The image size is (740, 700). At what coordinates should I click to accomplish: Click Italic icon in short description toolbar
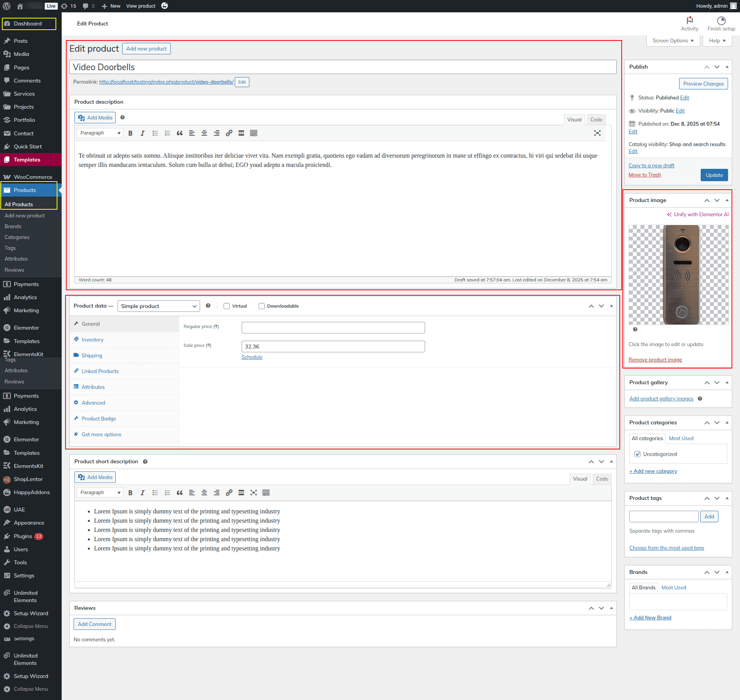143,493
